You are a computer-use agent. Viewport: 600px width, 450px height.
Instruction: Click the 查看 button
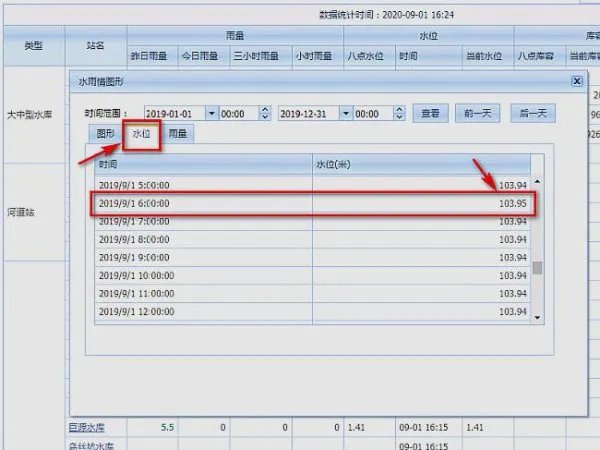click(x=430, y=113)
